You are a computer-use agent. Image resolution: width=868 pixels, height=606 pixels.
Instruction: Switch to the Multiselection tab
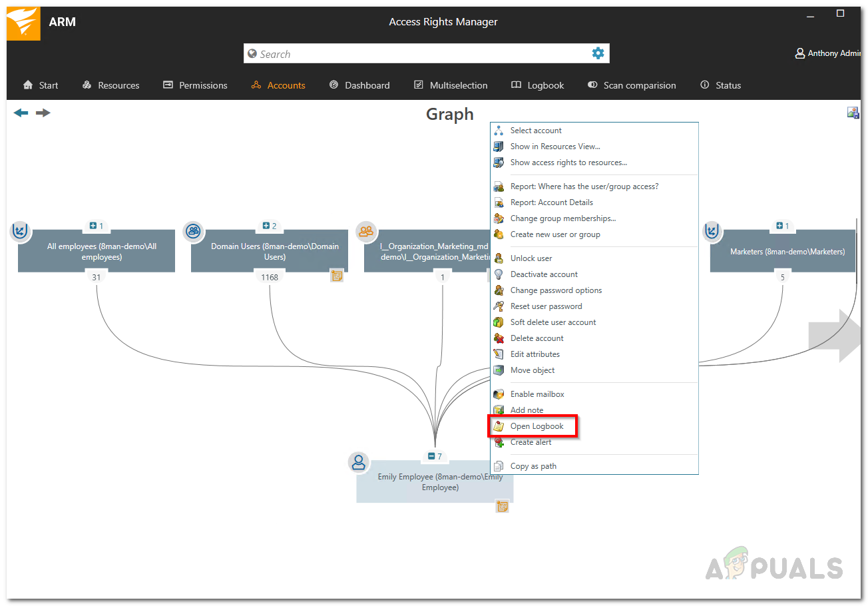click(451, 85)
